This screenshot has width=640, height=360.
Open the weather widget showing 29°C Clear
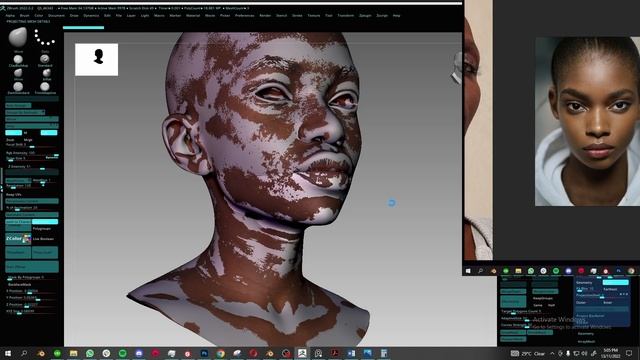[x=529, y=353]
